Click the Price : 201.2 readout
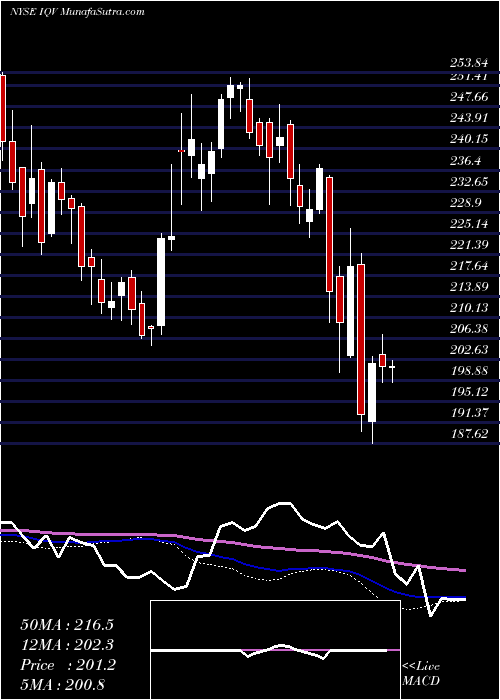The height and width of the screenshot is (700, 500). pyautogui.click(x=68, y=665)
